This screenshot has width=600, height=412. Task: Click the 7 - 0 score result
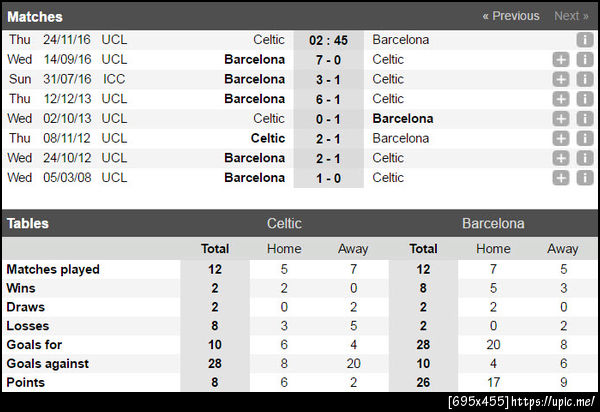point(328,59)
